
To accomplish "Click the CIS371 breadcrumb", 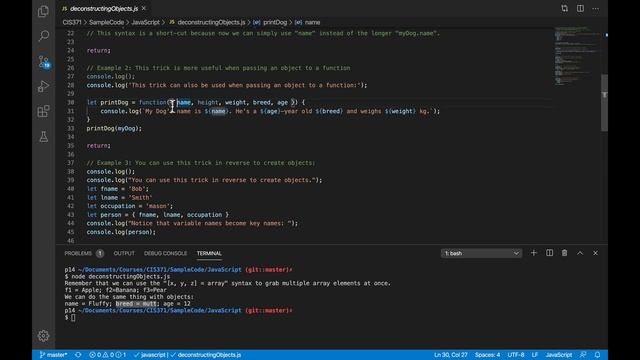I will [72, 22].
